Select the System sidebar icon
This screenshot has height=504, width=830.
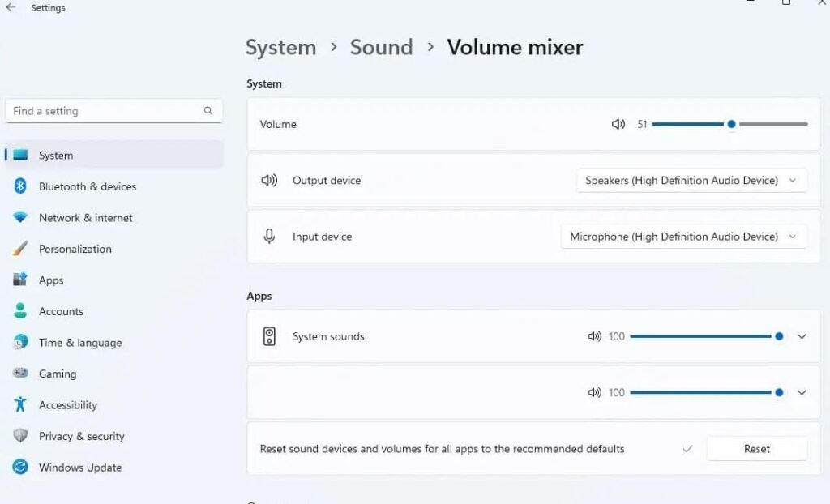coord(19,155)
